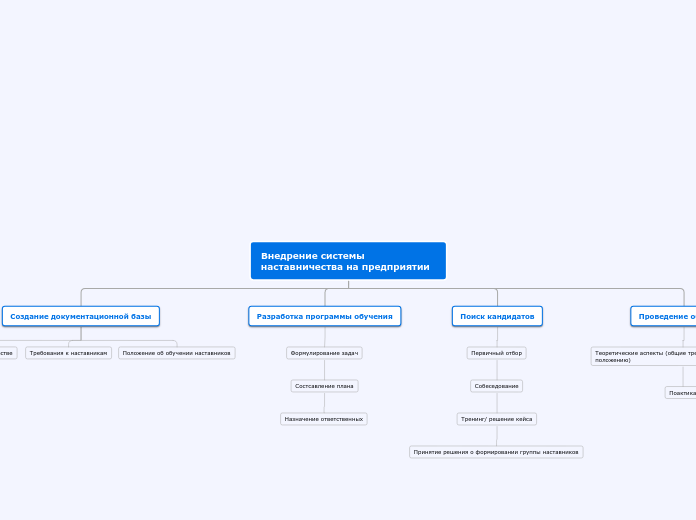
Task: Select the 'Создание документационной базы' branch node
Action: [x=81, y=316]
